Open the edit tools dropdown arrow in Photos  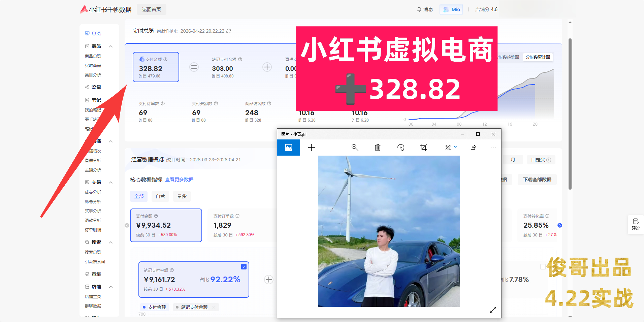tap(455, 147)
